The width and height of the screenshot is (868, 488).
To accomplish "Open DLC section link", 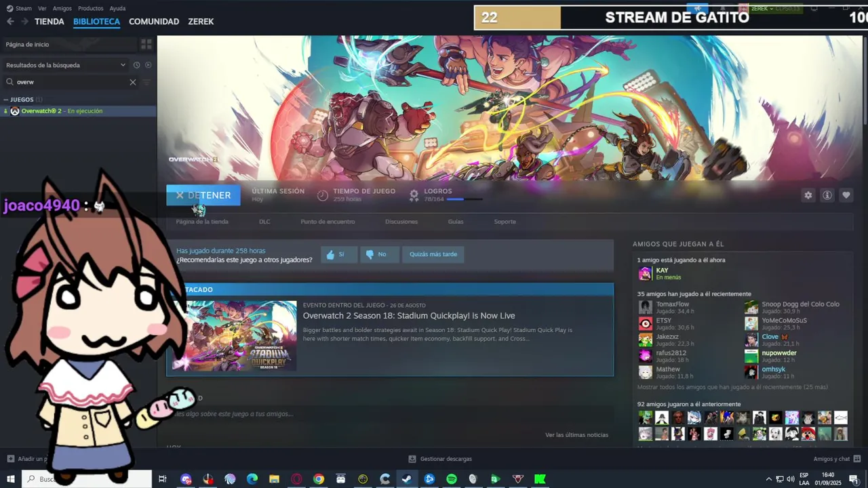I will click(x=264, y=222).
